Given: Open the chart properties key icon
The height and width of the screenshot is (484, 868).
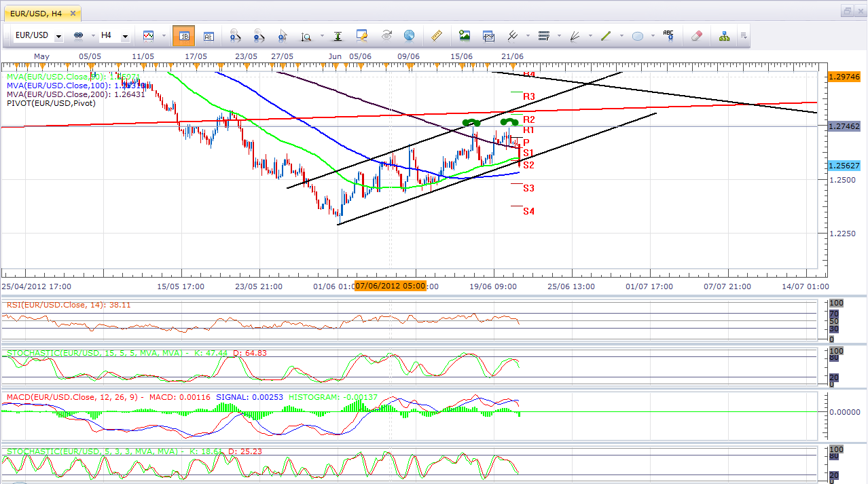Looking at the screenshot, I should point(362,35).
